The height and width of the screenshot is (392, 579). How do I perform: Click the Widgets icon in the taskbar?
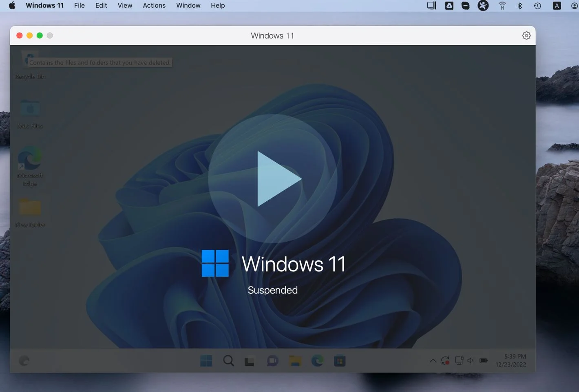(x=24, y=361)
